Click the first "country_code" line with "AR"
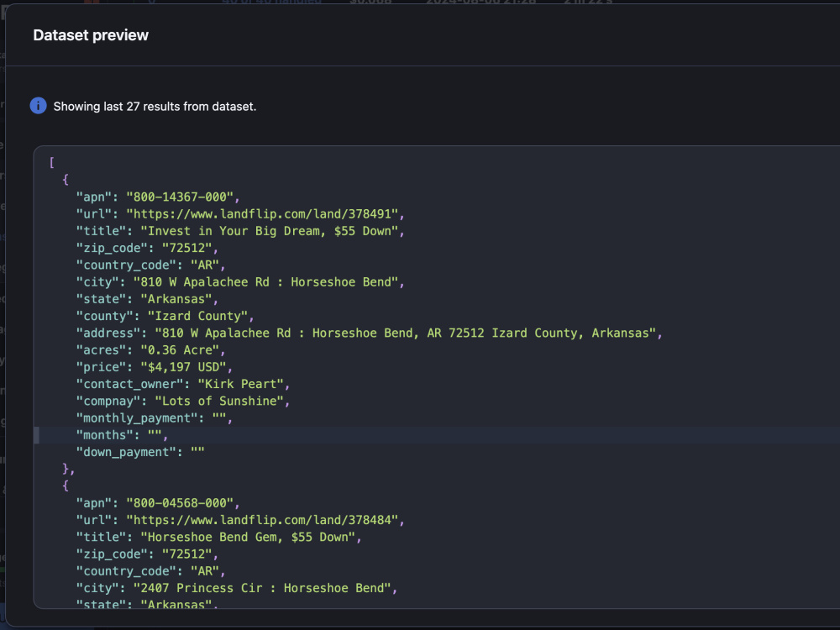 pyautogui.click(x=150, y=265)
